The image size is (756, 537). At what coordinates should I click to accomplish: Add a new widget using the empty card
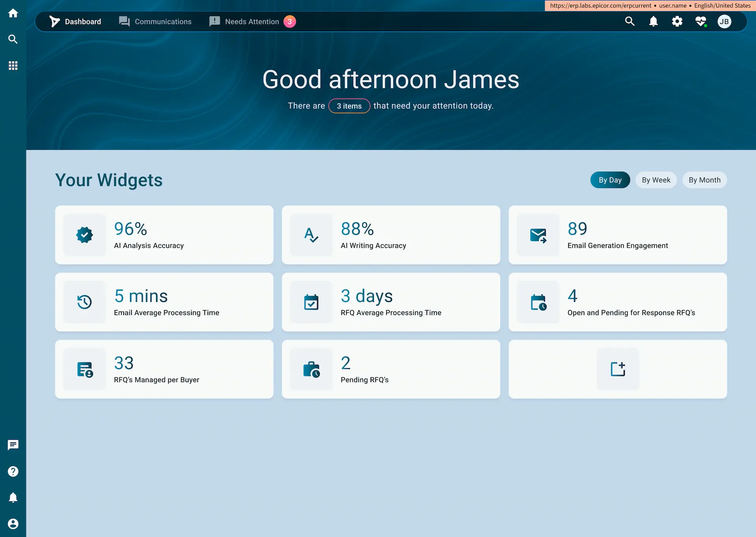point(617,369)
